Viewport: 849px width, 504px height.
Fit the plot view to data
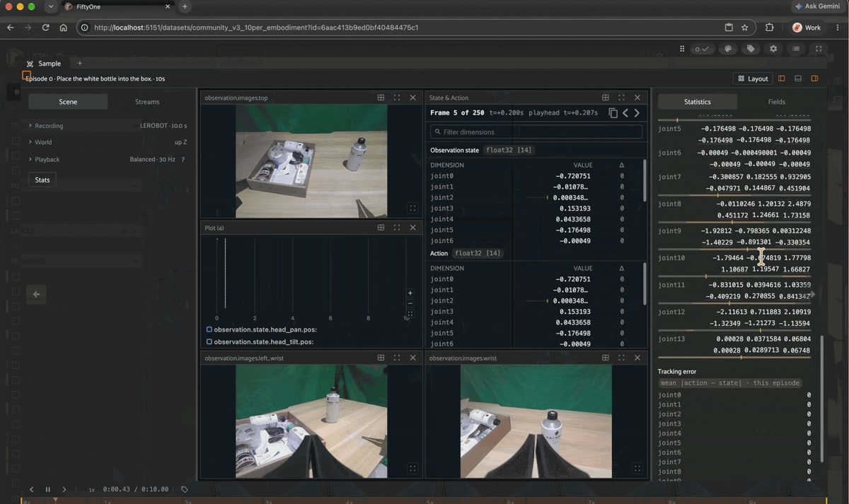coord(410,313)
